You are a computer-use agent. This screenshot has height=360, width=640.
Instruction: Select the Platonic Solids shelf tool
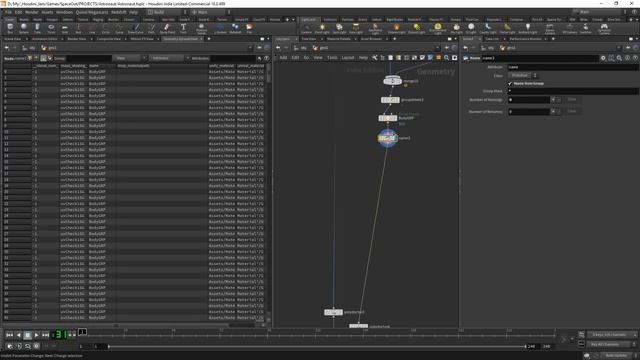201,29
